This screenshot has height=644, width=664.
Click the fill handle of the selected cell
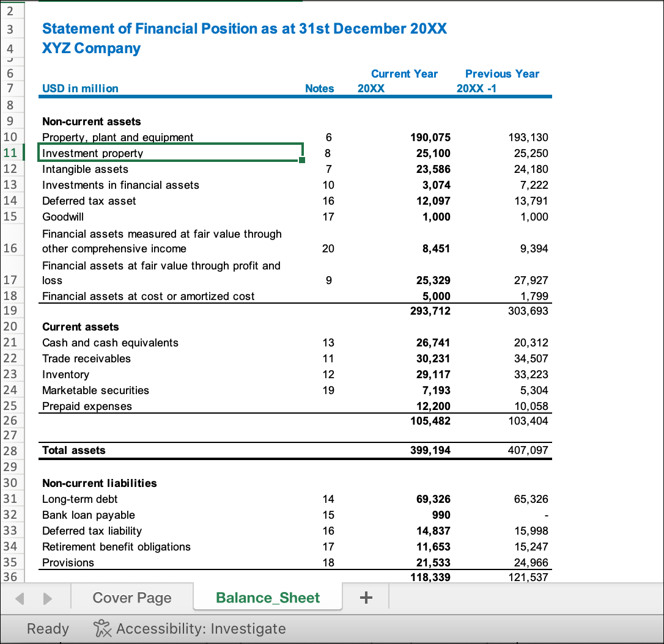tap(301, 159)
